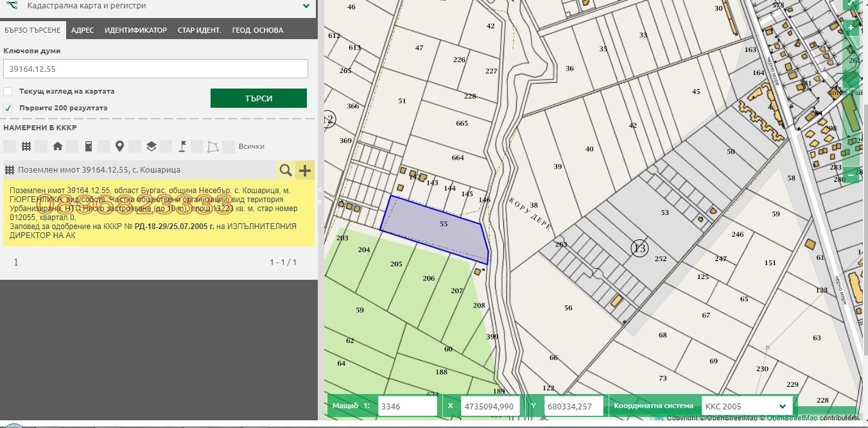Zoom in the map with plus button

tap(851, 28)
